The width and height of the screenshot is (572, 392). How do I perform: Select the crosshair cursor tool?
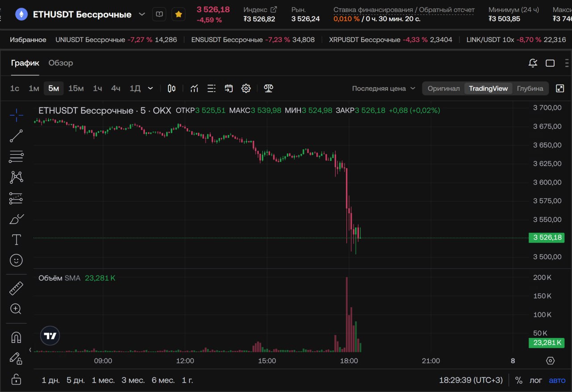click(x=16, y=115)
